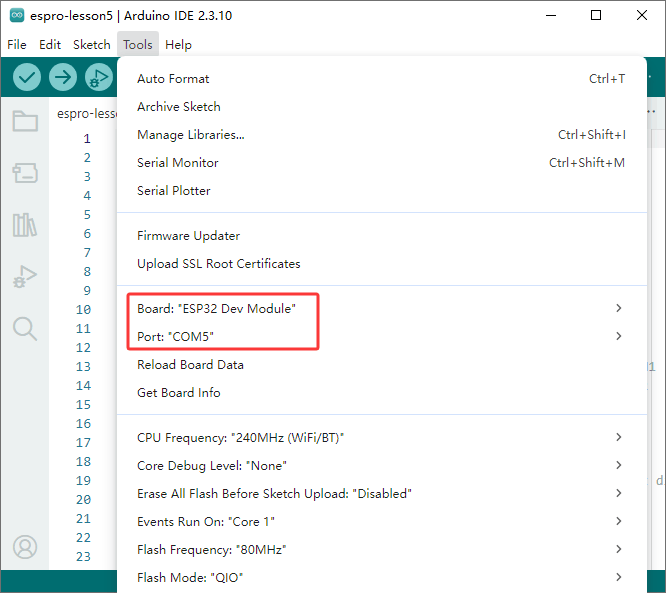Open the Search magnifier in sidebar
The height and width of the screenshot is (593, 666).
coord(25,329)
